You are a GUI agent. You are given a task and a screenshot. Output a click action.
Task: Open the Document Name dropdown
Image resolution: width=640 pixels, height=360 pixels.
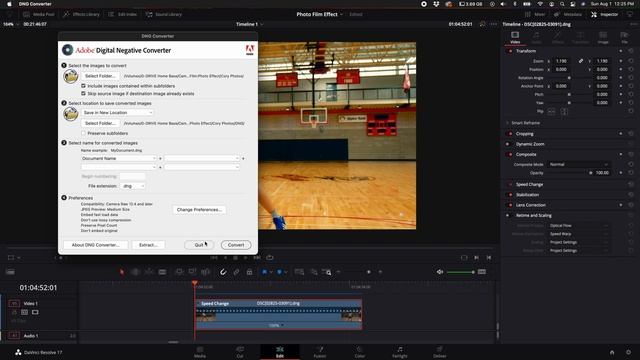(118, 158)
